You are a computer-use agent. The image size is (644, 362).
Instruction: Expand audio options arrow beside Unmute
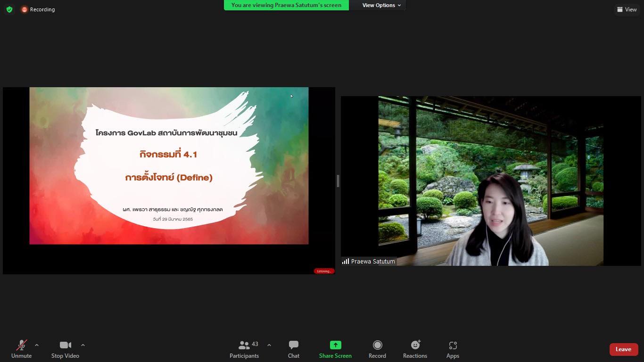(37, 345)
